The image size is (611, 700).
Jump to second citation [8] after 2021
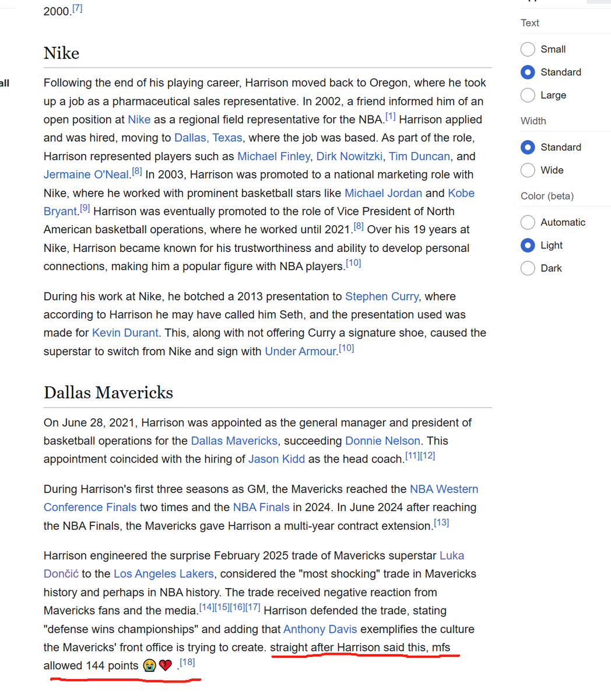(359, 226)
